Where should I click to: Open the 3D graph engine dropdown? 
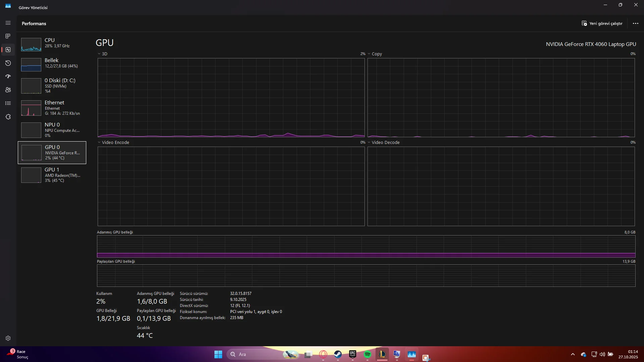coord(99,54)
